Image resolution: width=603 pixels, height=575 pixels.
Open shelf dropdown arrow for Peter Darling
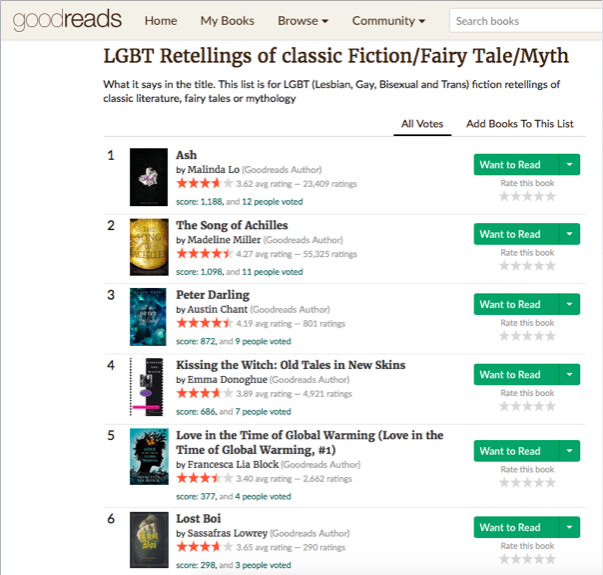pyautogui.click(x=568, y=305)
